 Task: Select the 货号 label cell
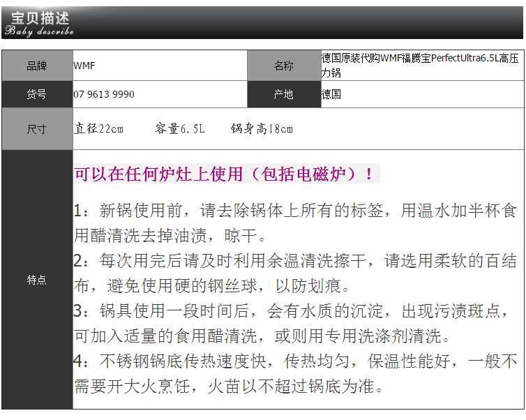click(37, 94)
